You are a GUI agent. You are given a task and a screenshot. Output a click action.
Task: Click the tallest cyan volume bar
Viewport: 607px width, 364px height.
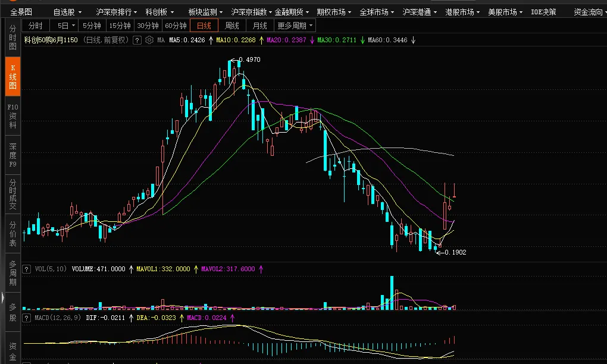pos(392,293)
